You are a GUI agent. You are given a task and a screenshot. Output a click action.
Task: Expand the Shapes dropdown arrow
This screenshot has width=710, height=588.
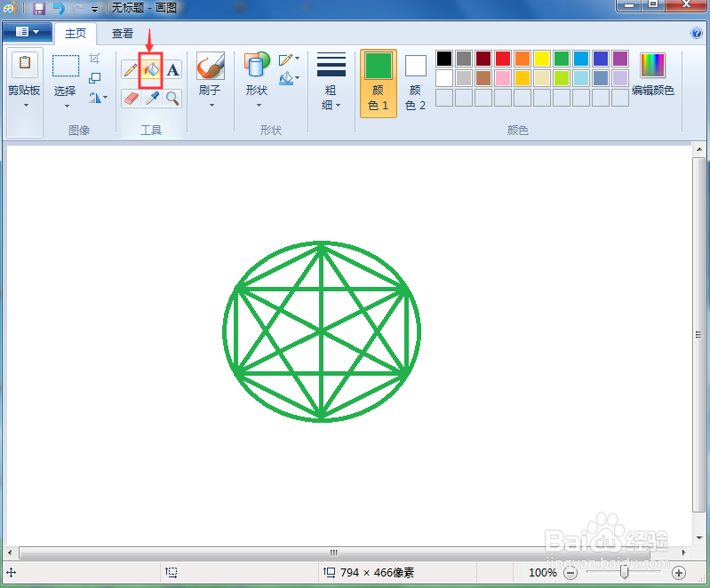point(259,106)
